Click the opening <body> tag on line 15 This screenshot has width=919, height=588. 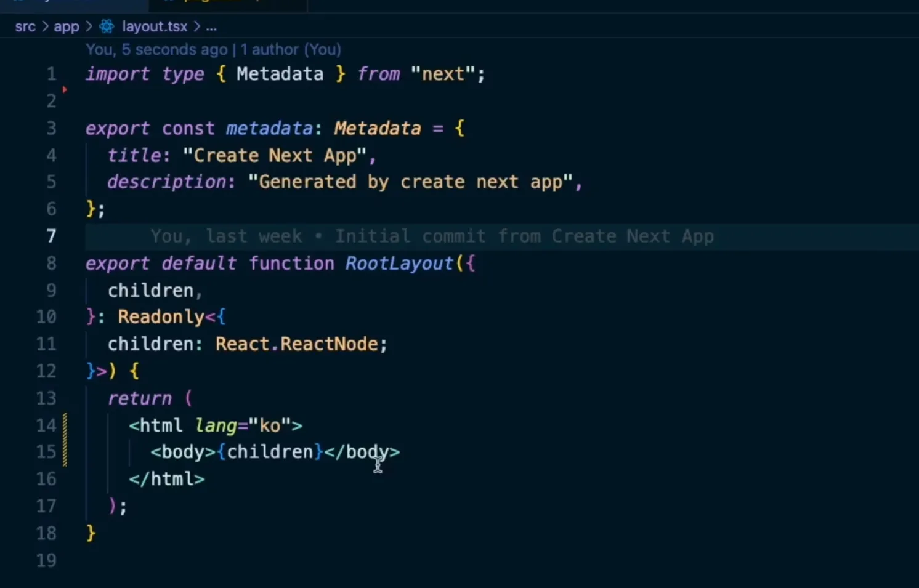183,452
